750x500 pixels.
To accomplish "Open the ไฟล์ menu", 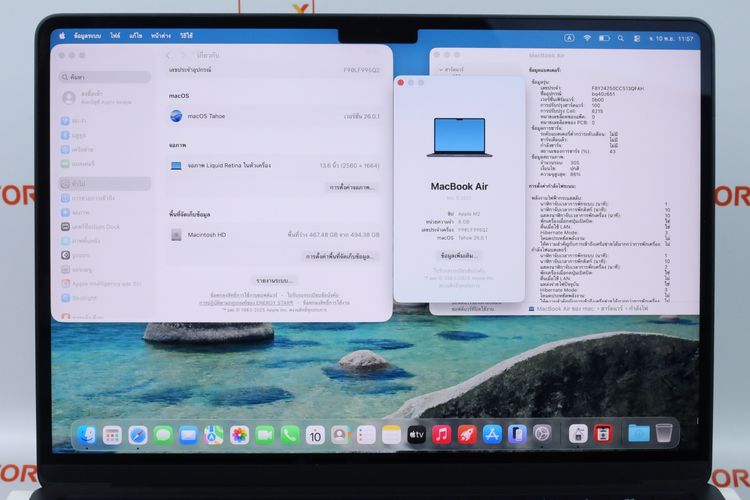I will coord(115,36).
